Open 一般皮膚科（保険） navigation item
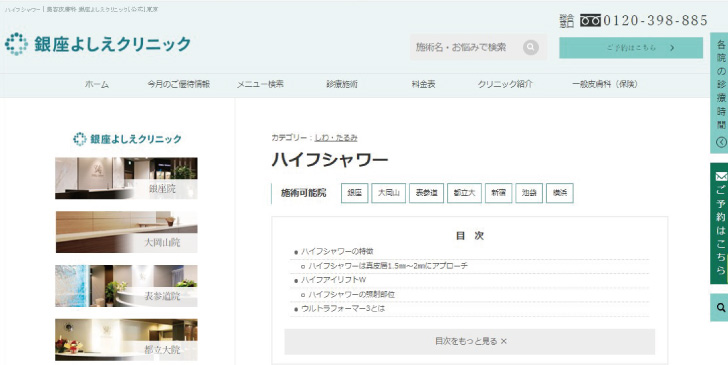 coord(605,85)
